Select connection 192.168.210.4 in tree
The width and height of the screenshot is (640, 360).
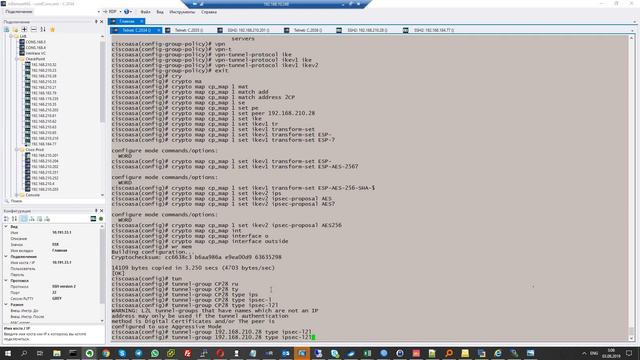(x=43, y=184)
